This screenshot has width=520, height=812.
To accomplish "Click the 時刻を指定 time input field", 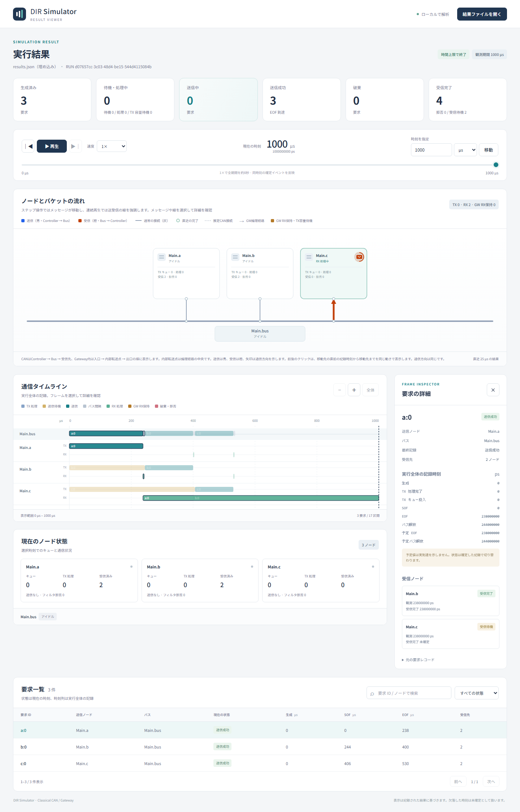I will tap(431, 150).
